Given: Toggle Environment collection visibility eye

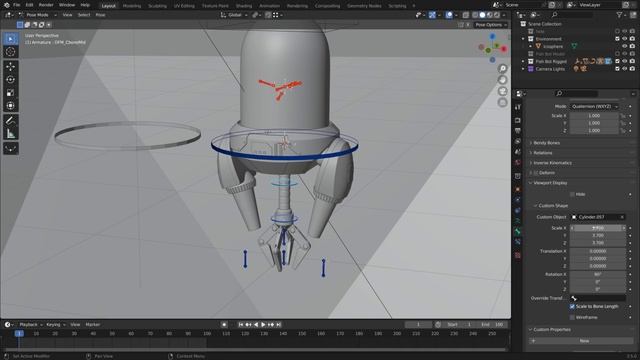Looking at the screenshot, I should tap(624, 39).
